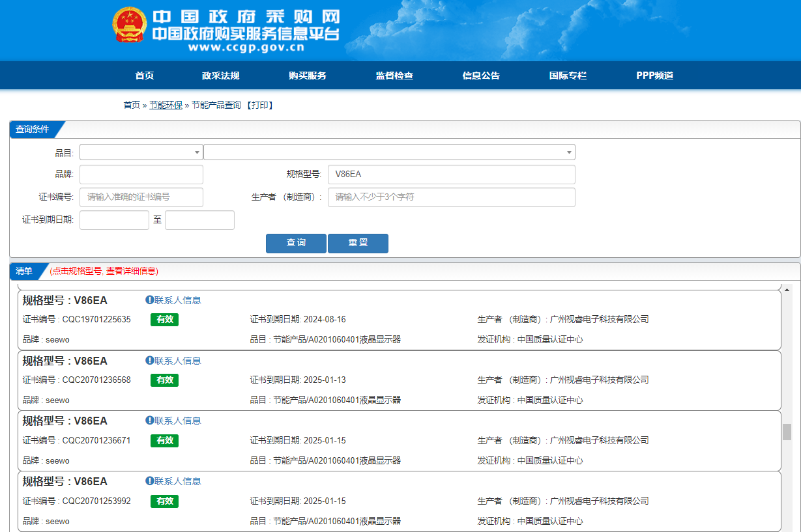Click the 证书编号 certificate number input
Image resolution: width=801 pixels, height=532 pixels.
click(x=141, y=197)
